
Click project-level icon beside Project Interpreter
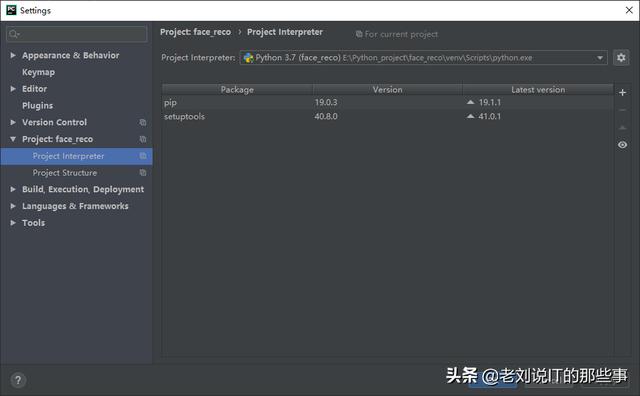click(142, 156)
